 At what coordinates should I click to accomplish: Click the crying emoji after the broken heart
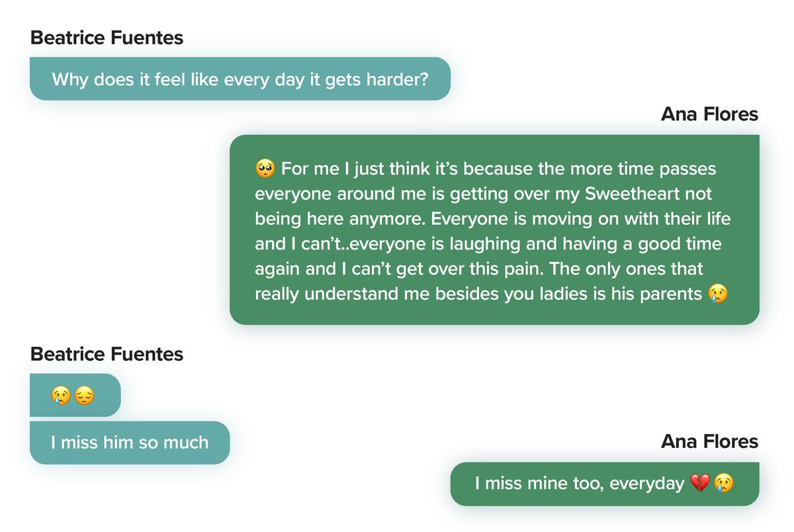724,484
